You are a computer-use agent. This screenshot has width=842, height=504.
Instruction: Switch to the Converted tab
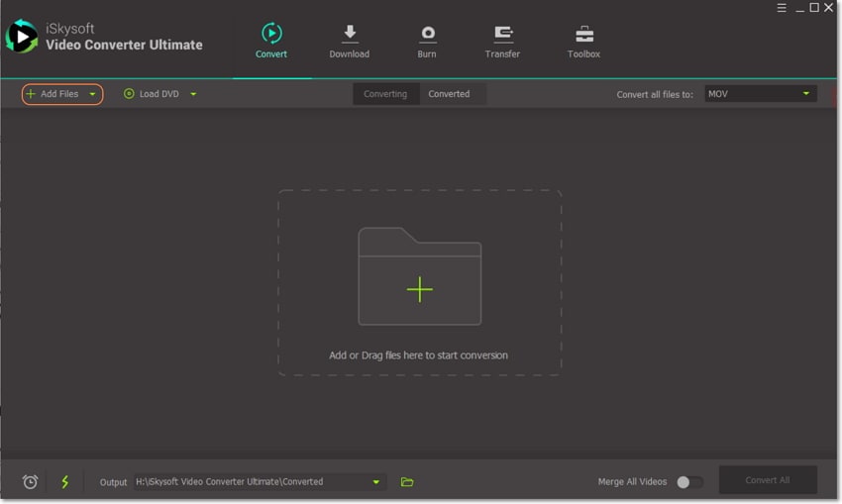449,94
